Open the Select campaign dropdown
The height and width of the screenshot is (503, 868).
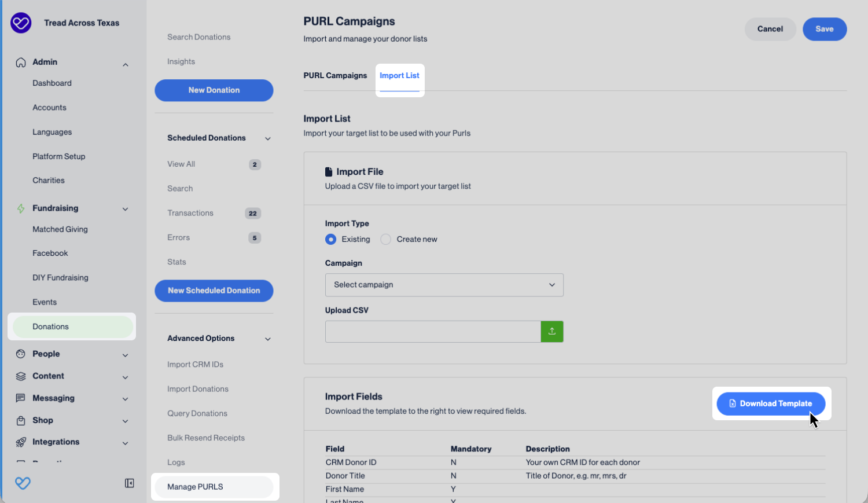pos(444,285)
